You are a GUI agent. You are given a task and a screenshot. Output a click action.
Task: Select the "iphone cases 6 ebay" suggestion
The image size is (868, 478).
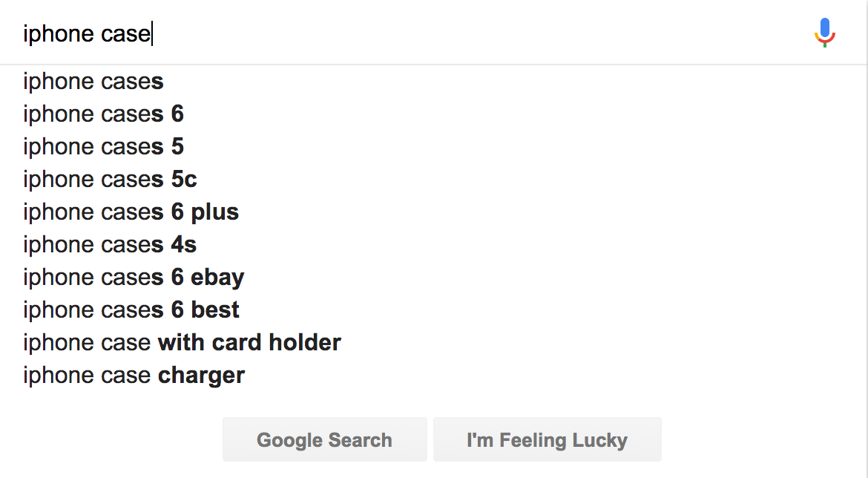click(x=134, y=278)
